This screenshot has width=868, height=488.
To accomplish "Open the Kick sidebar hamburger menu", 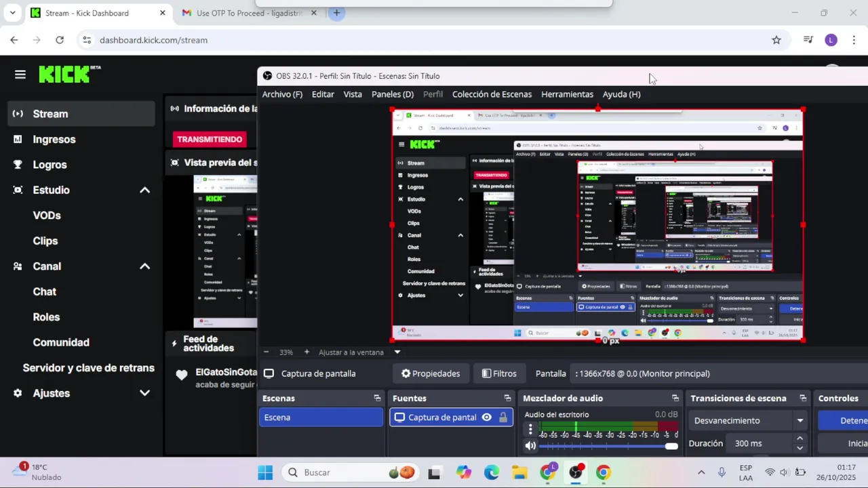I will 20,75.
